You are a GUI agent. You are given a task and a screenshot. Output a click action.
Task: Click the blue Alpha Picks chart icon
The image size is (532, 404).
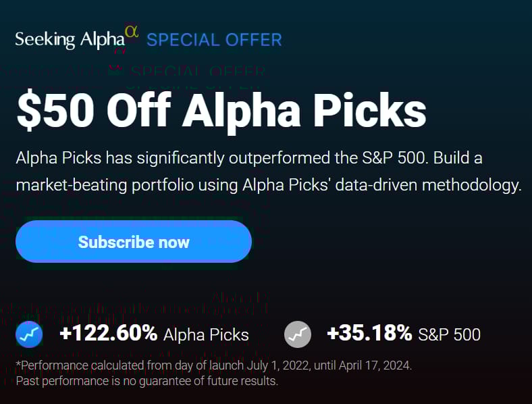click(x=29, y=334)
